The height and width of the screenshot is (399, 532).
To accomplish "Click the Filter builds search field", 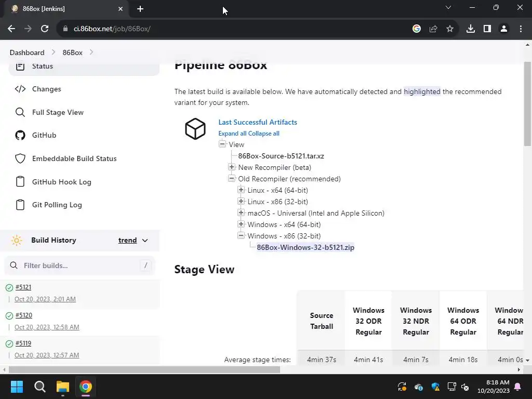I will [x=79, y=265].
